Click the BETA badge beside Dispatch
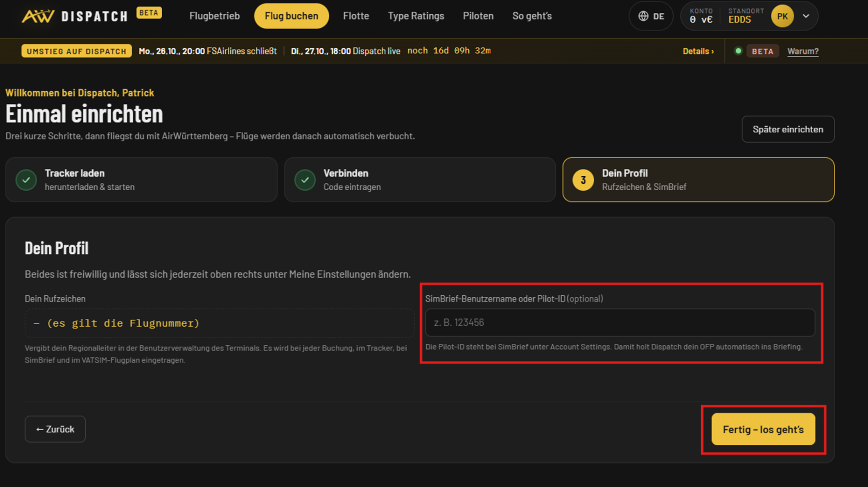The width and height of the screenshot is (868, 487). (x=149, y=13)
